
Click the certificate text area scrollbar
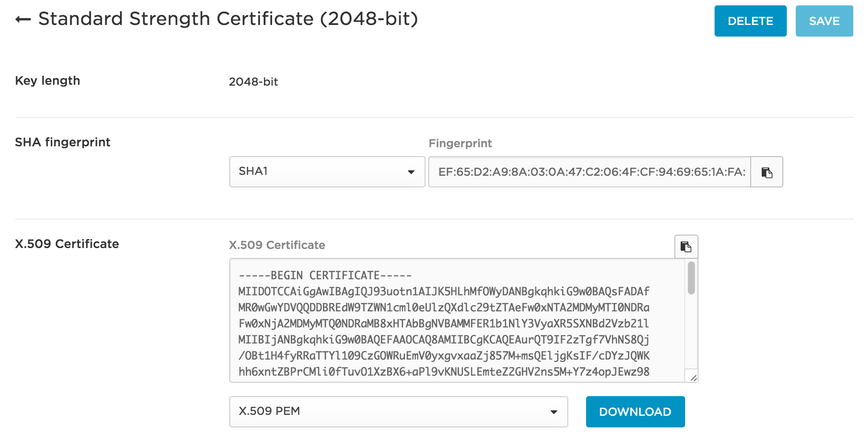tap(691, 277)
